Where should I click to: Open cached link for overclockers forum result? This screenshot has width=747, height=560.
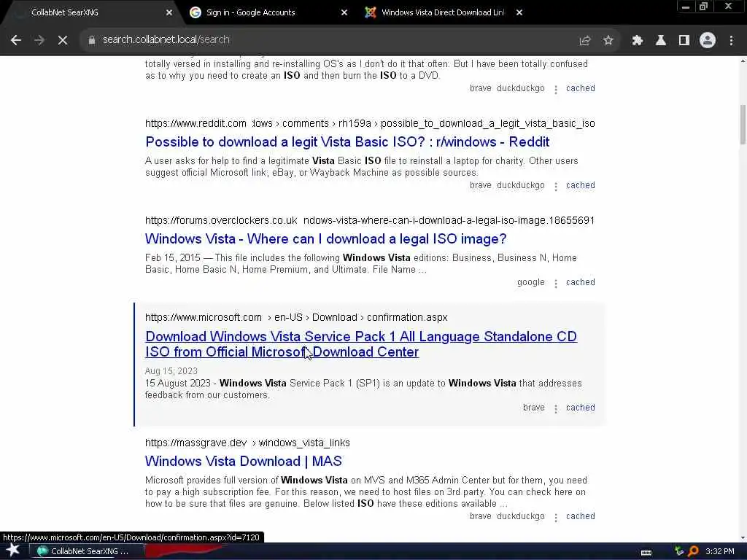coord(580,282)
